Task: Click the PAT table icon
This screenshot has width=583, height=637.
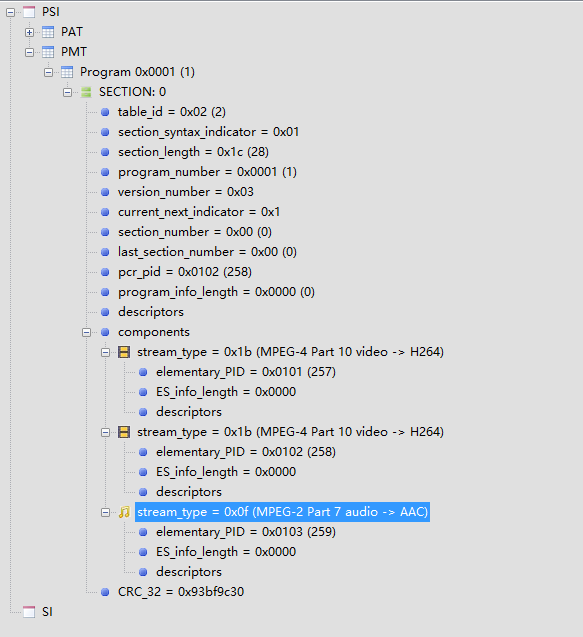Action: [48, 32]
